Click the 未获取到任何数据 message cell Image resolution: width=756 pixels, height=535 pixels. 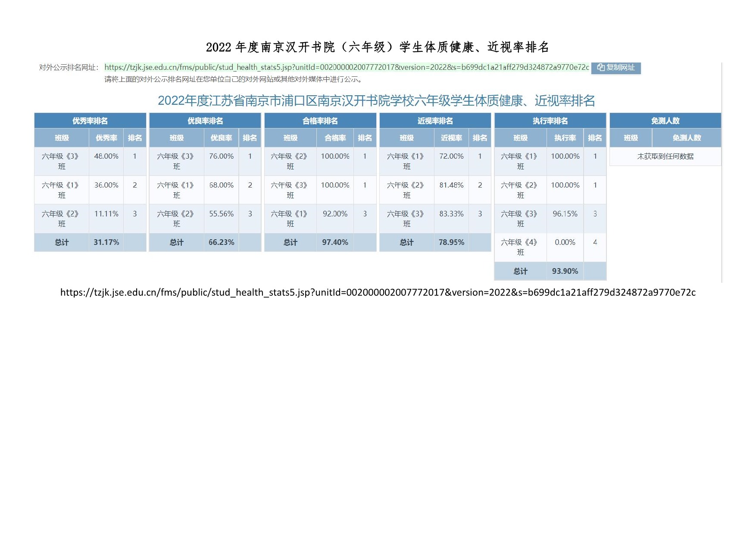(665, 156)
